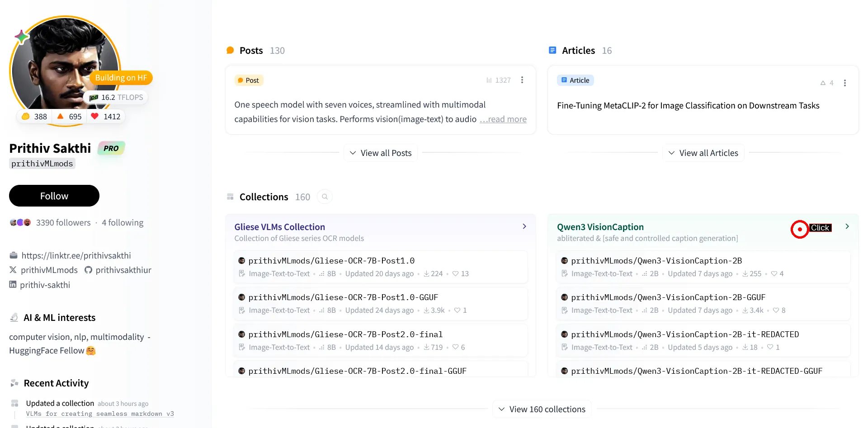Click the collections search magnifier icon
Screen dimensions: 868x428
325,197
